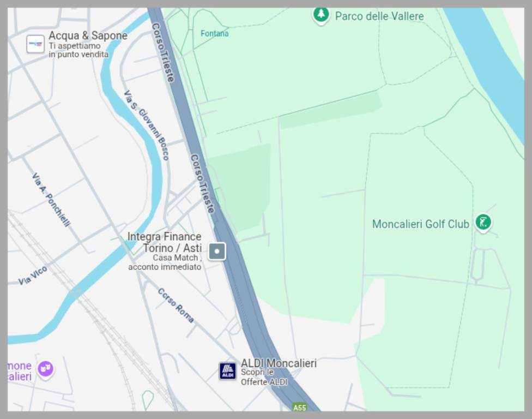Viewport: 532px width, 419px height.
Task: Open Integra Finance Torino / Asti label
Action: tap(165, 242)
